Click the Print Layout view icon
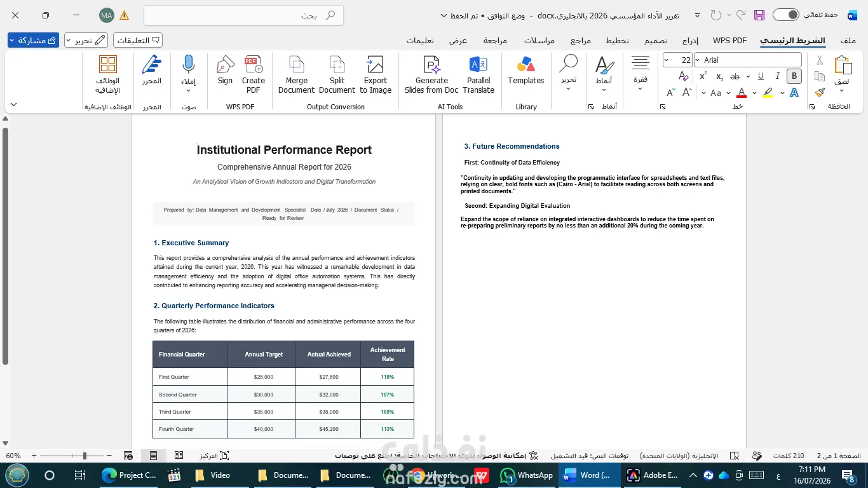 153,456
